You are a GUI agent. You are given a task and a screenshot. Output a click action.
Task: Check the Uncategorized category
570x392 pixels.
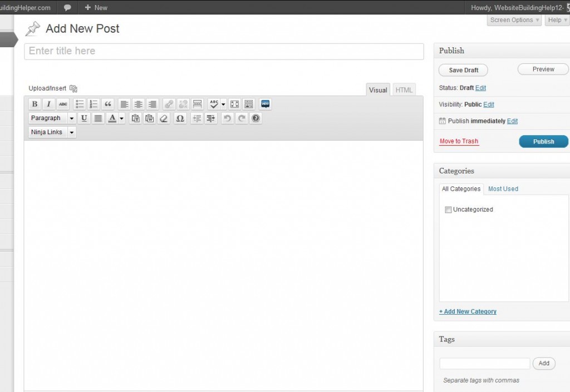pos(448,210)
